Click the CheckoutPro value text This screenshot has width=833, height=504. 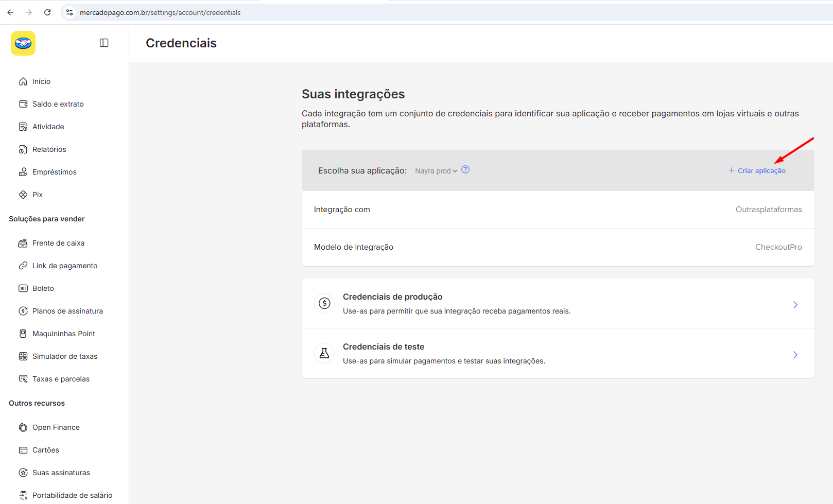coord(778,247)
